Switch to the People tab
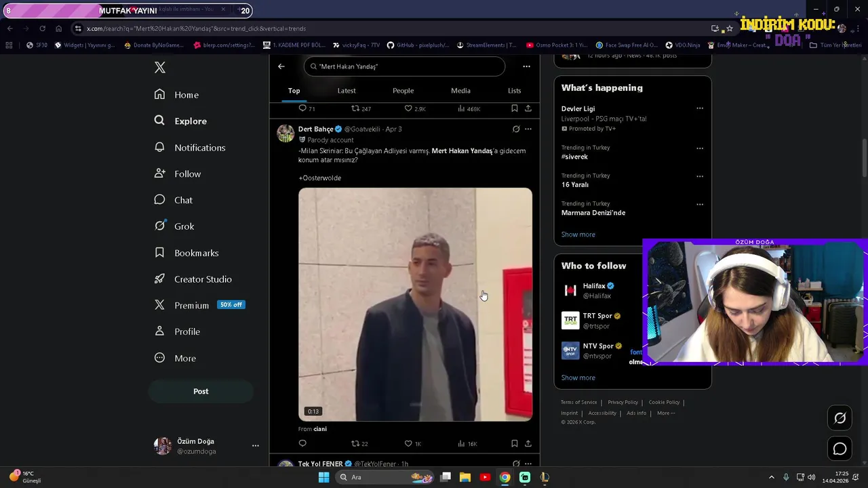The height and width of the screenshot is (488, 868). (403, 91)
